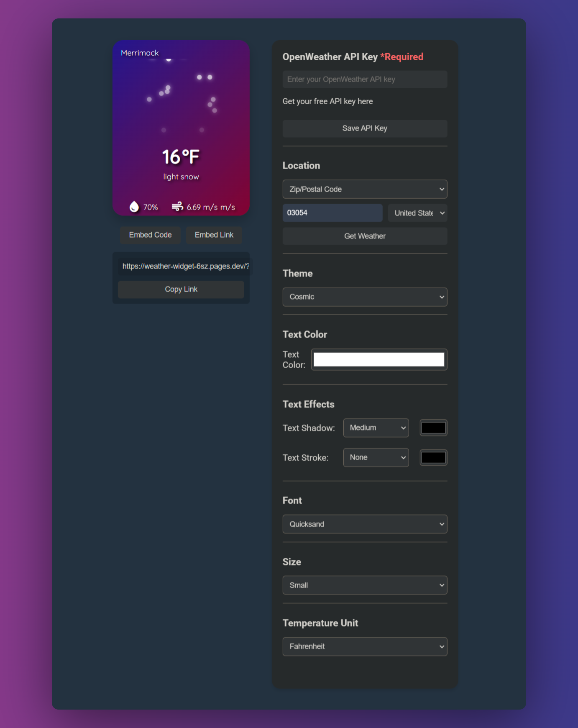The image size is (578, 728).
Task: Click the Merrimack city name
Action: pos(140,53)
